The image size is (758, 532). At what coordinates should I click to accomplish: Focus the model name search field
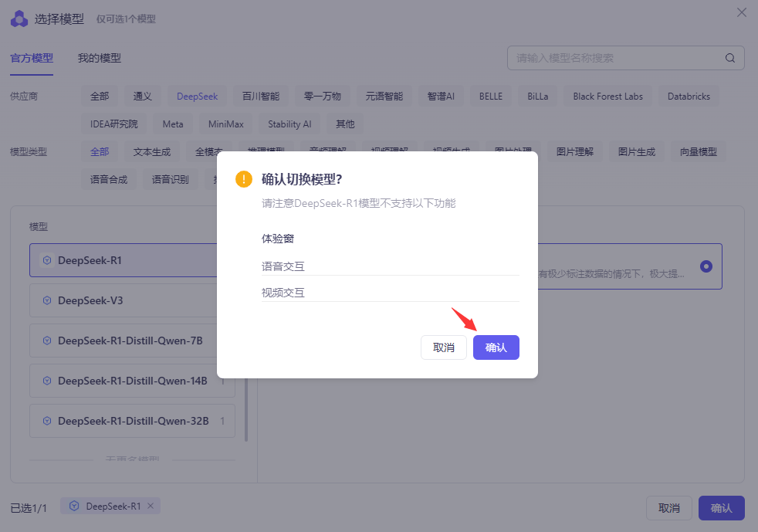coord(625,58)
